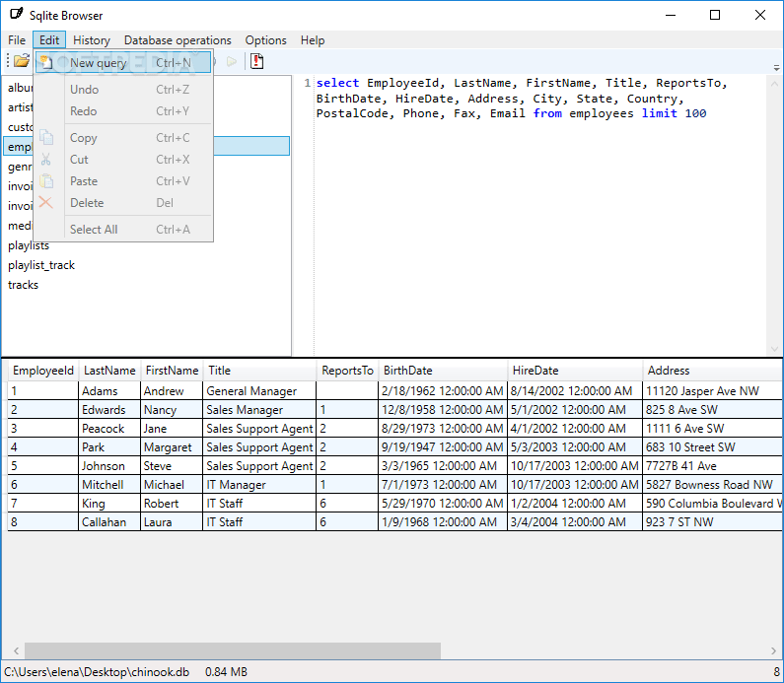The width and height of the screenshot is (784, 683).
Task: Open the File menu
Action: (x=17, y=40)
